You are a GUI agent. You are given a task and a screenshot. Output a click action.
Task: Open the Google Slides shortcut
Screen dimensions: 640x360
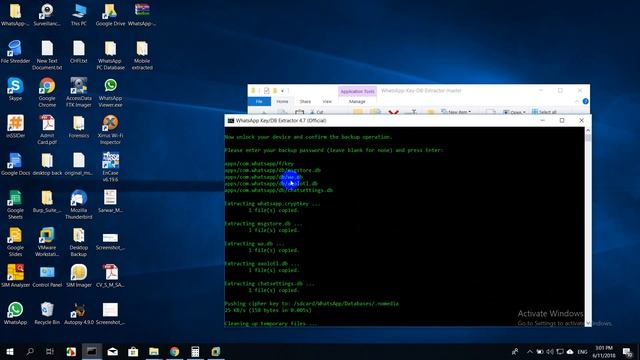tap(15, 242)
